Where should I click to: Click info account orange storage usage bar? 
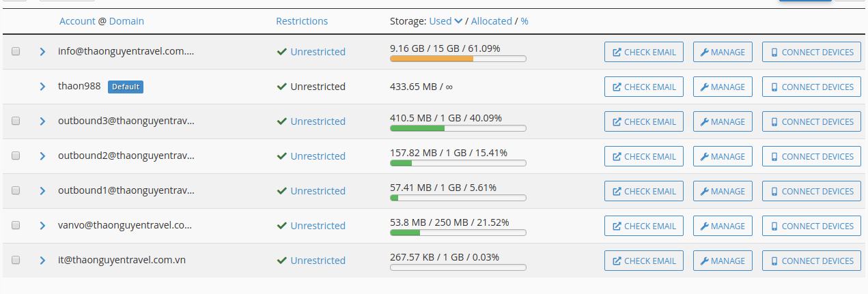coord(458,59)
